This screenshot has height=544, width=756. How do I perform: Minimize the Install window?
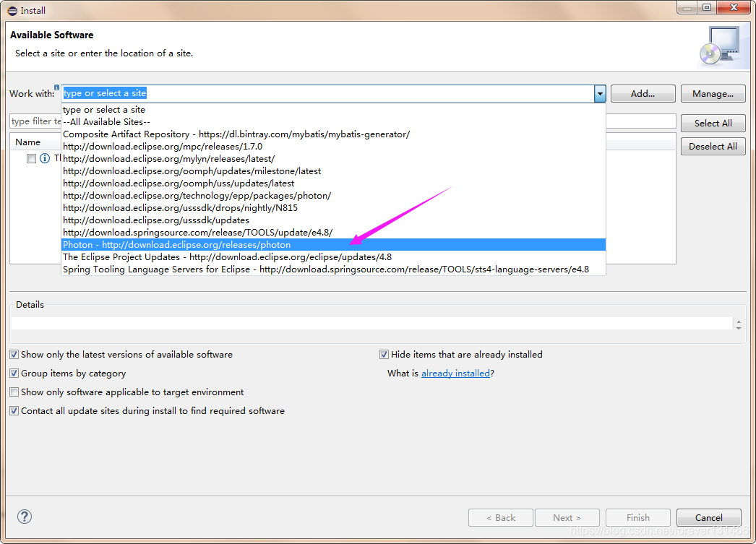tap(687, 7)
